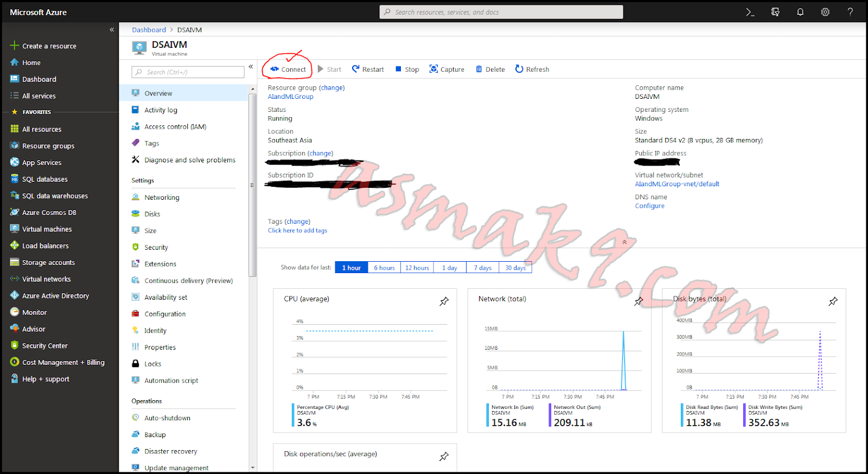Open SQL data warehouses favorite
868x474 pixels.
coord(49,196)
